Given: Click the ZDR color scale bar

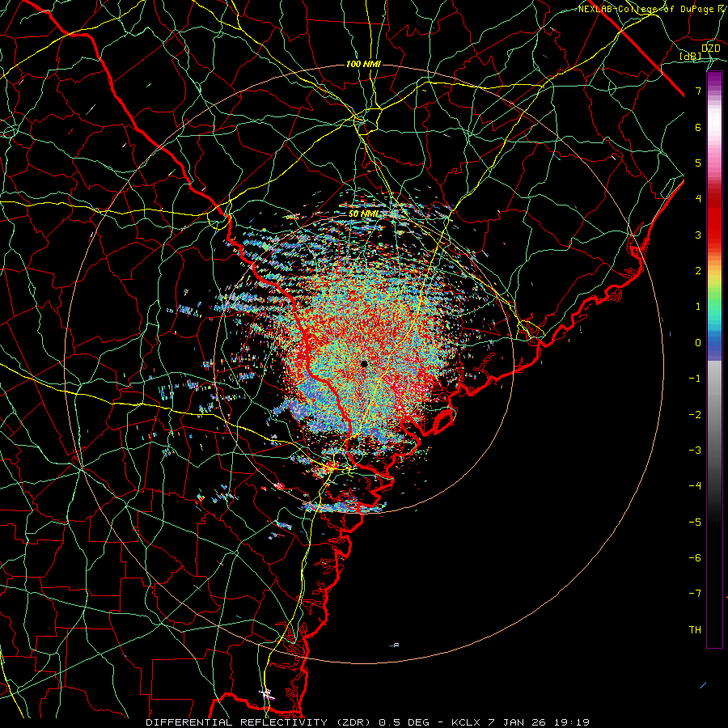Looking at the screenshot, I should (714, 359).
